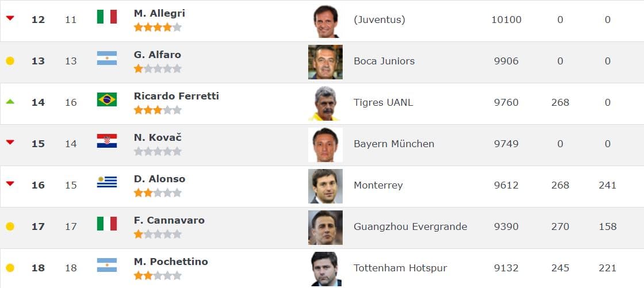Click the Italy flag beside M. Allegri
The height and width of the screenshot is (288, 644).
pyautogui.click(x=107, y=17)
